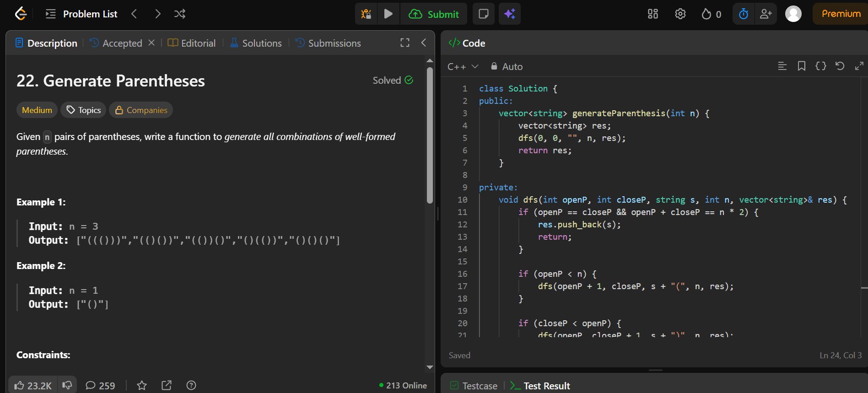Viewport: 868px width, 393px height.
Task: Click the Run code play button
Action: pyautogui.click(x=388, y=14)
